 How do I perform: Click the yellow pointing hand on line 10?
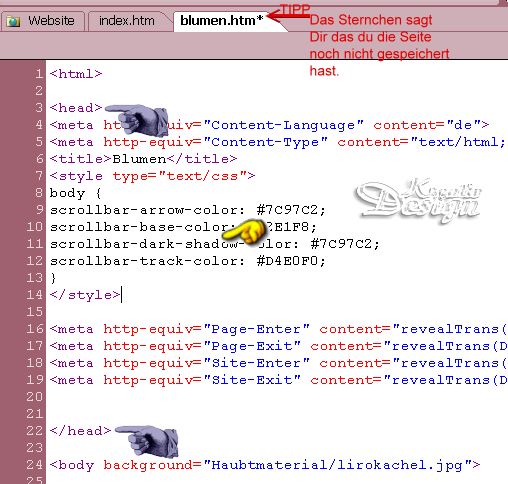[244, 231]
